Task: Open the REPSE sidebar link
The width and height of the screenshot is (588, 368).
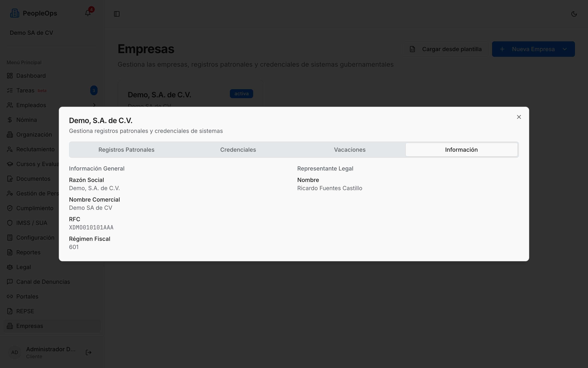Action: tap(52, 311)
